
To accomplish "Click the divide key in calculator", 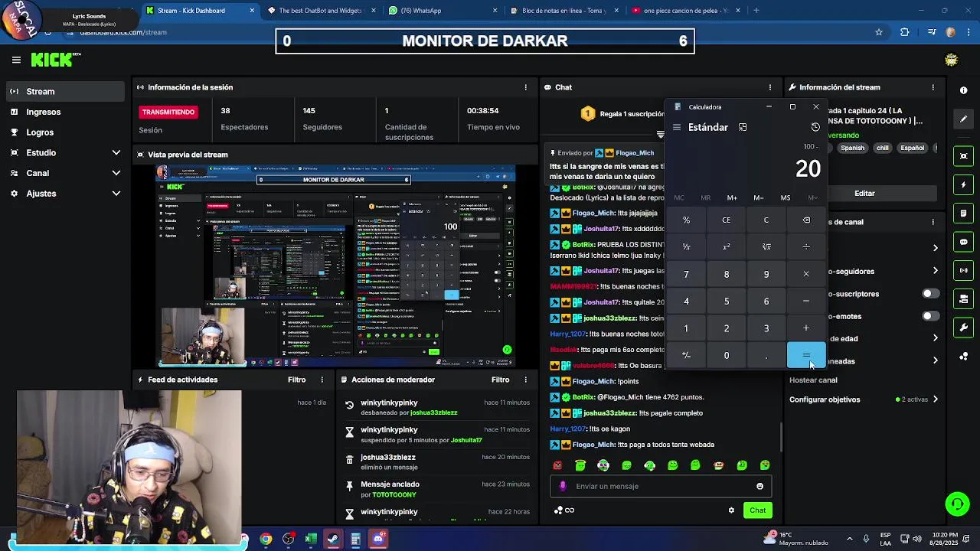I will point(806,247).
